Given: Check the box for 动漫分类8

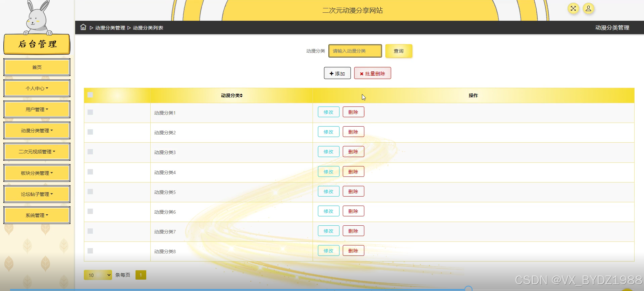Looking at the screenshot, I should click(90, 251).
